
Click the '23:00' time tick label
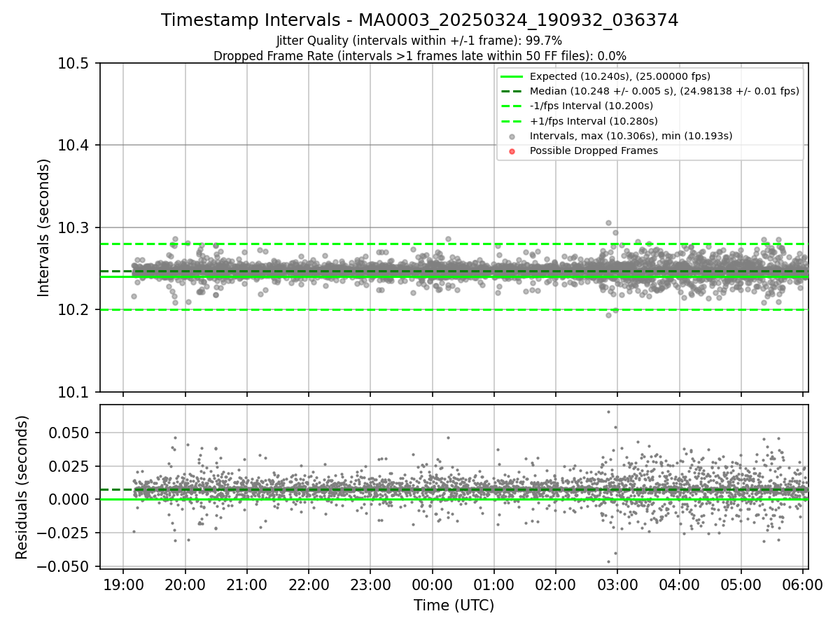pos(370,585)
